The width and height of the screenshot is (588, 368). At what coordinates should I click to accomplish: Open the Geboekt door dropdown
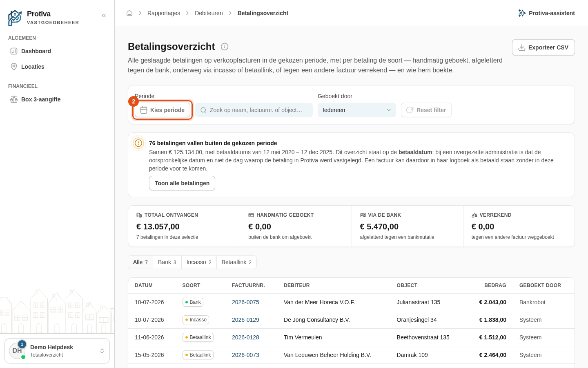click(357, 110)
